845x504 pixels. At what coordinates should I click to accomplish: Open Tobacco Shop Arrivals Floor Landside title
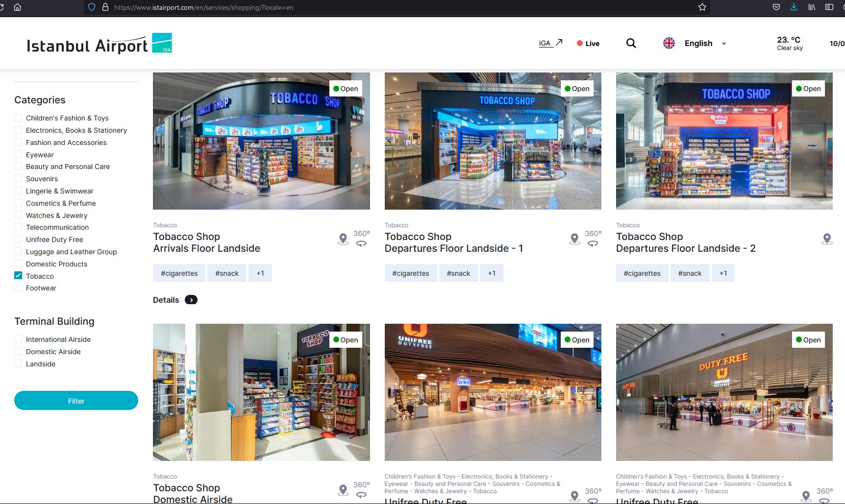pos(206,242)
